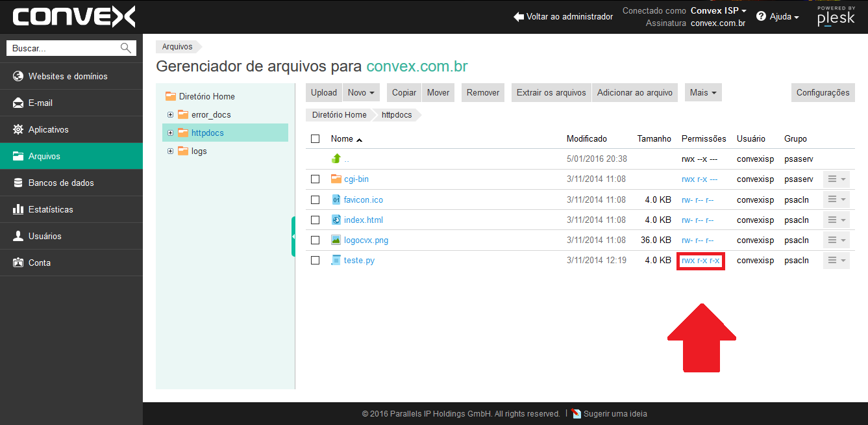Toggle the select-all checkbox in header row
The image size is (868, 425).
click(316, 138)
